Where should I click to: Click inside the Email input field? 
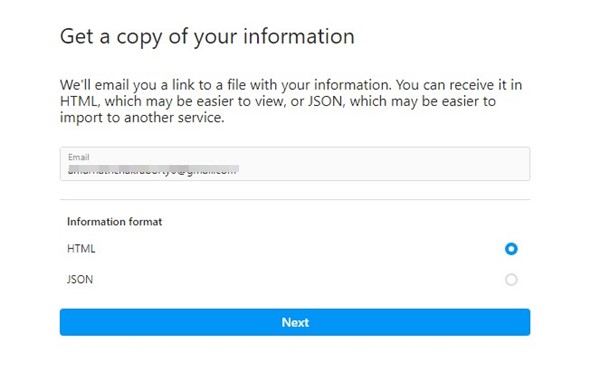(x=295, y=163)
